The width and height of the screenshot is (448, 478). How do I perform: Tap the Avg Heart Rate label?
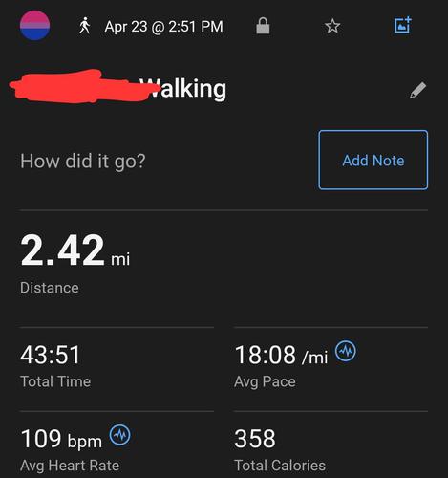click(70, 466)
